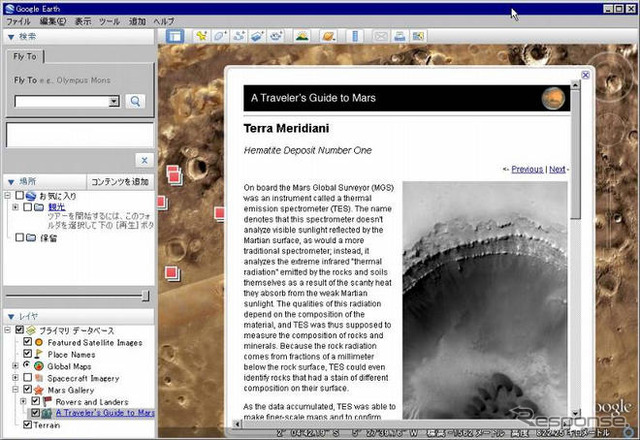
Task: Open the 表示 menu
Action: (83, 21)
